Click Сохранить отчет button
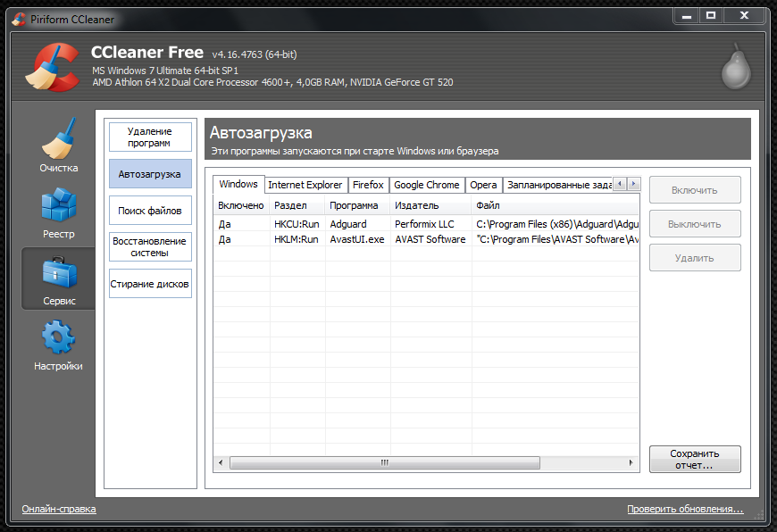The height and width of the screenshot is (532, 777). click(x=695, y=459)
